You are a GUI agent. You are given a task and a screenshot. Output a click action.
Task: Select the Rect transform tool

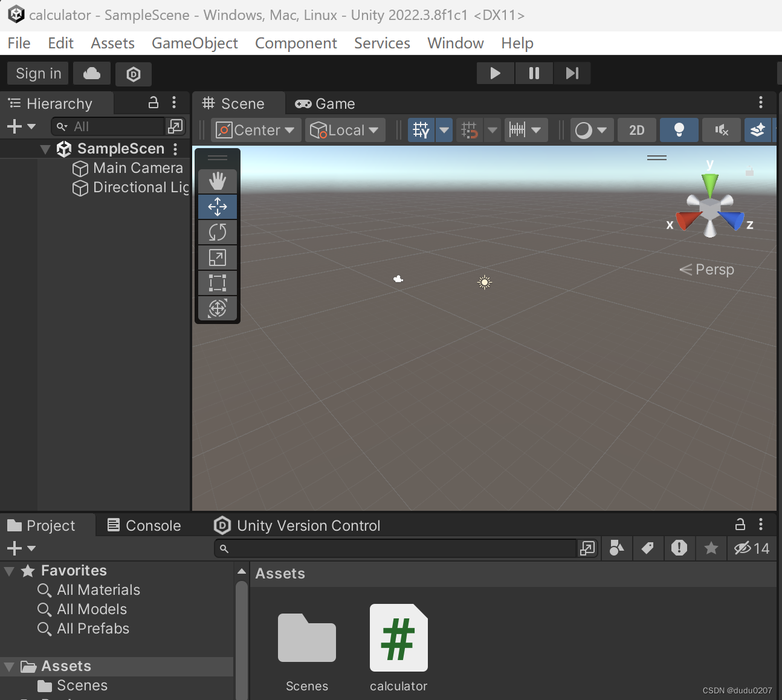pos(217,282)
